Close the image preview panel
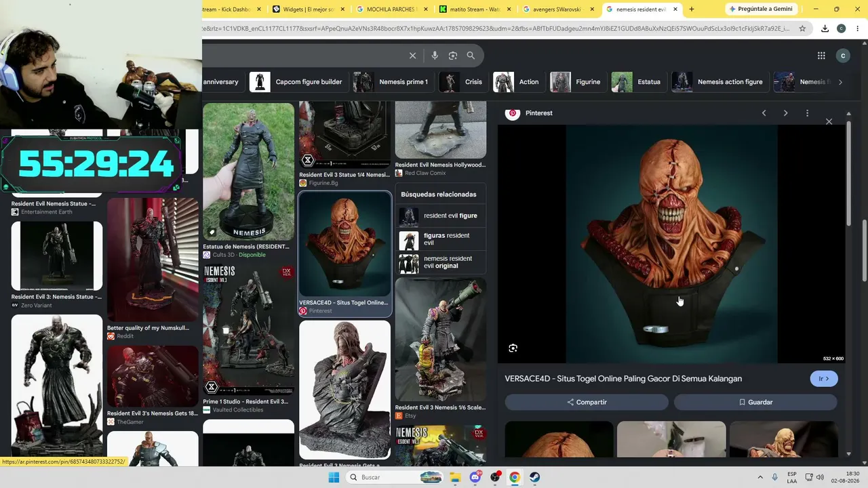The image size is (868, 488). tap(829, 121)
